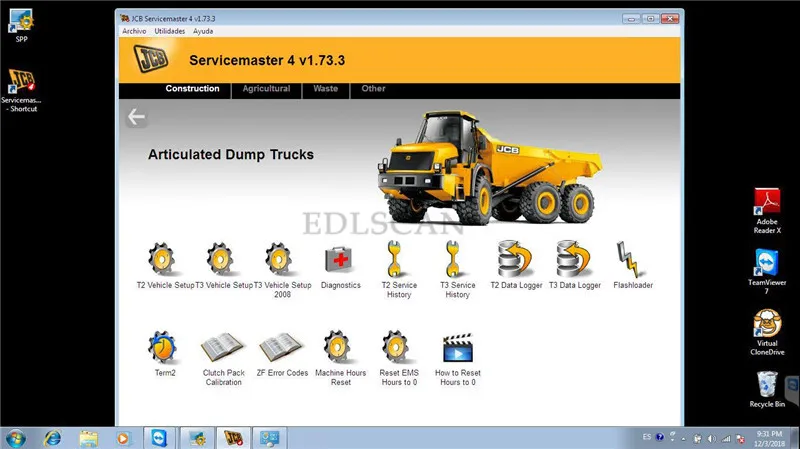Switch to the Other tab
Image resolution: width=800 pixels, height=449 pixels.
pos(373,89)
